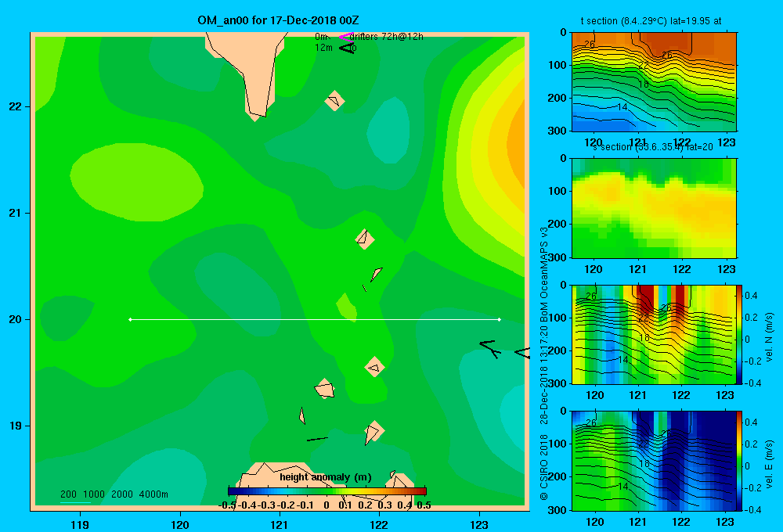Click the Taiwan southern tip landmass on map
This screenshot has width=783, height=532.
[252, 70]
